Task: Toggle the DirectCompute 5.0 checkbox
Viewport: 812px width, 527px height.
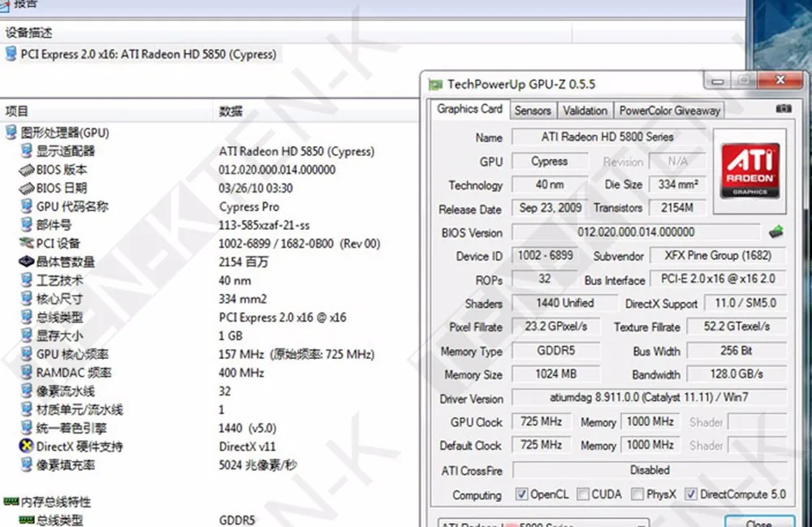Action: 691,495
